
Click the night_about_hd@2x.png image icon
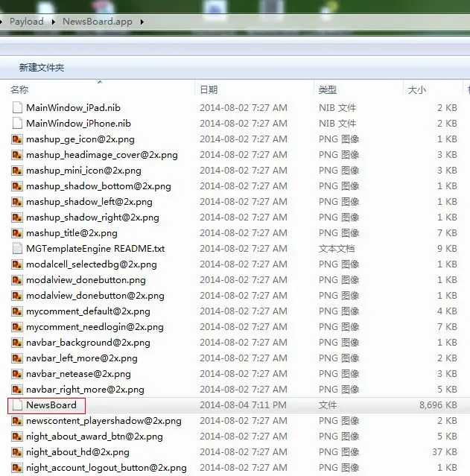(x=17, y=452)
